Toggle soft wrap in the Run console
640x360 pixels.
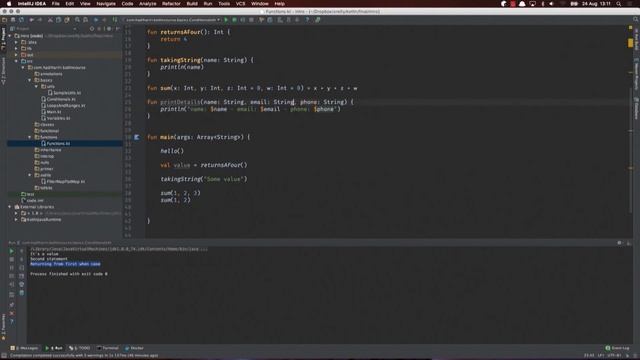(22, 267)
